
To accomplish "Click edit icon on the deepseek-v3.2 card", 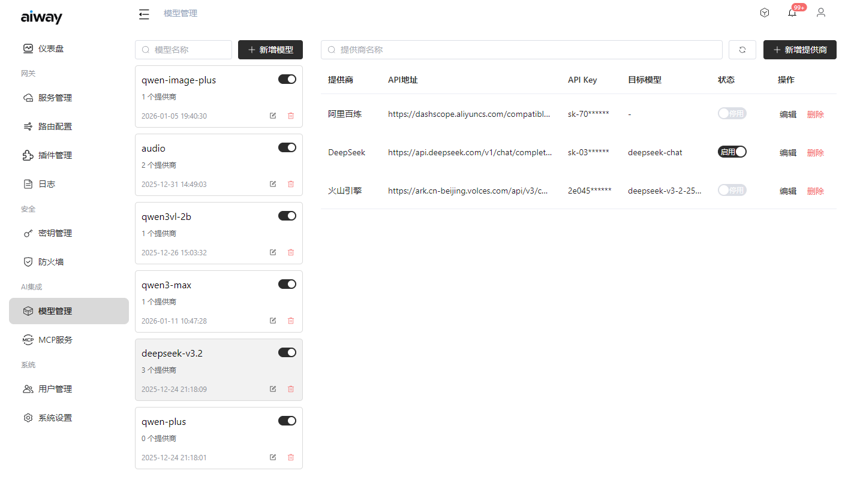I will point(273,389).
